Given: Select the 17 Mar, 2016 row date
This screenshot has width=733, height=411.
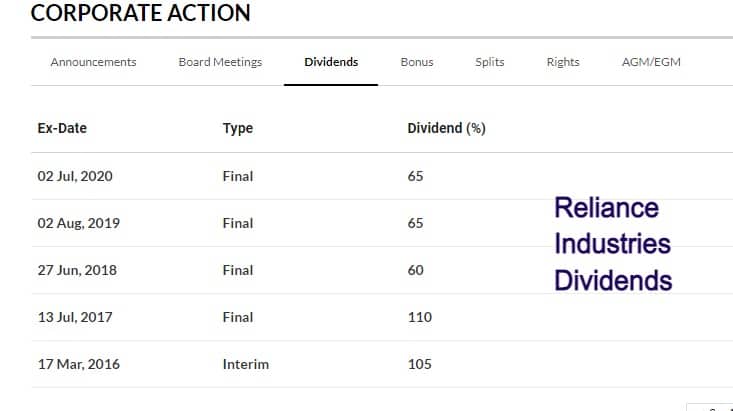Looking at the screenshot, I should (x=79, y=364).
